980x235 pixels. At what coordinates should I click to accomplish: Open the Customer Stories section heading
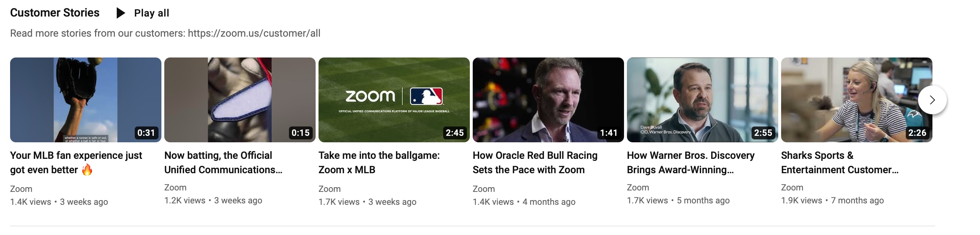click(x=54, y=13)
